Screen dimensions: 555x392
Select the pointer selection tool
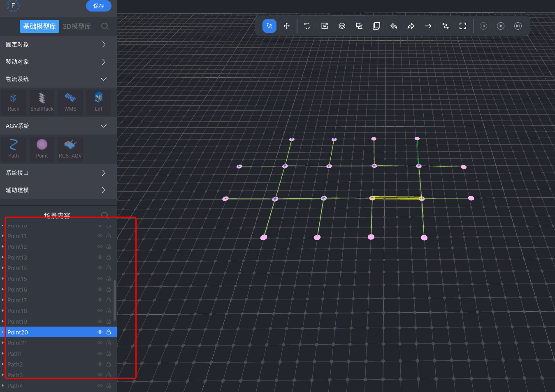point(269,26)
